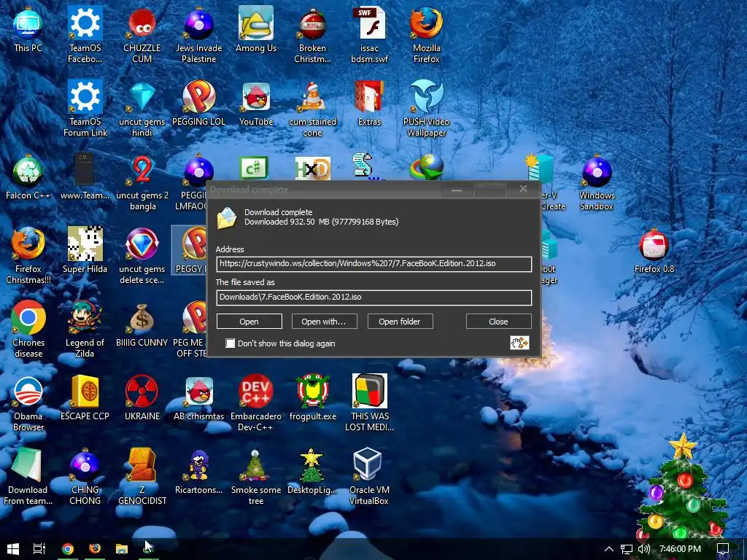This screenshot has height=560, width=747.
Task: Select the uncut gems hindi icon
Action: pyautogui.click(x=142, y=109)
